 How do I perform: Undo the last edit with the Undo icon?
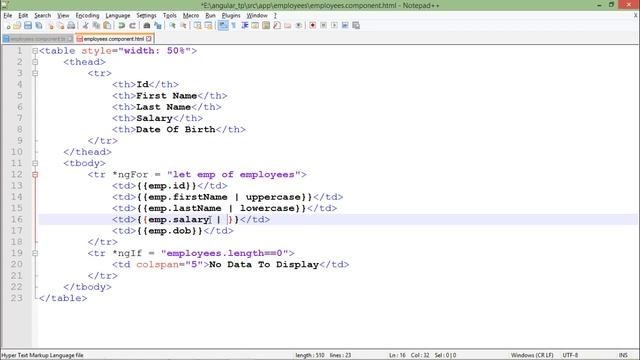pyautogui.click(x=121, y=26)
